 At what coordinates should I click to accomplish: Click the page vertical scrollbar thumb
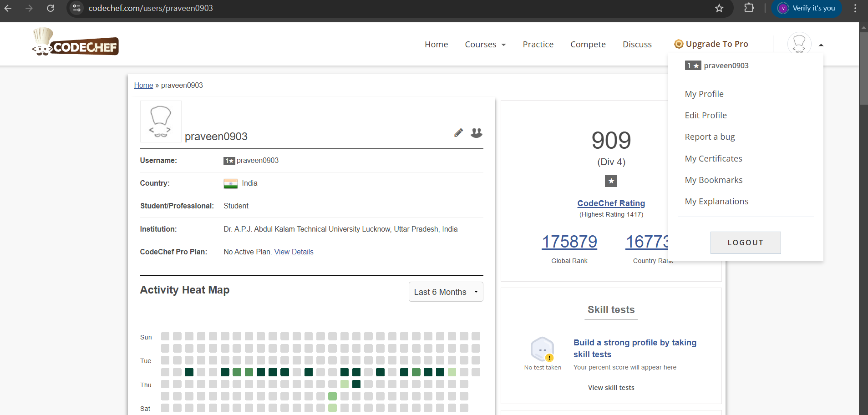coord(863,68)
